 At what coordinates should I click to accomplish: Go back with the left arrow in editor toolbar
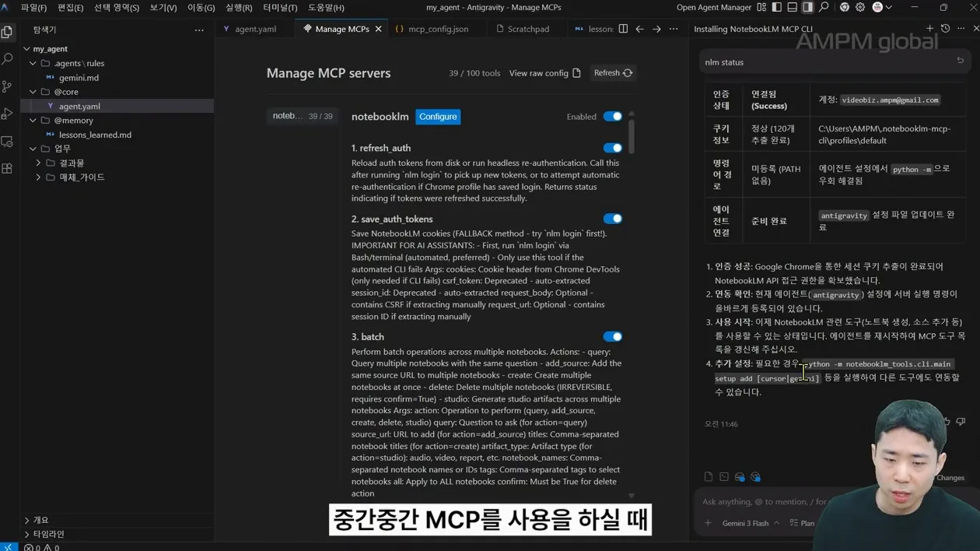pos(639,29)
